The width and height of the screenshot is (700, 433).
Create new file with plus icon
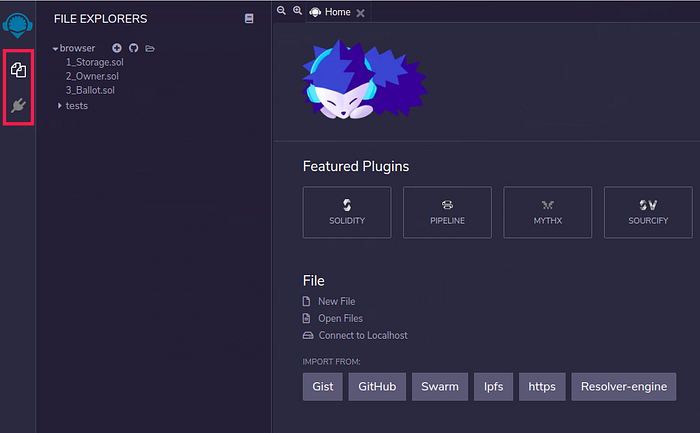[x=117, y=48]
